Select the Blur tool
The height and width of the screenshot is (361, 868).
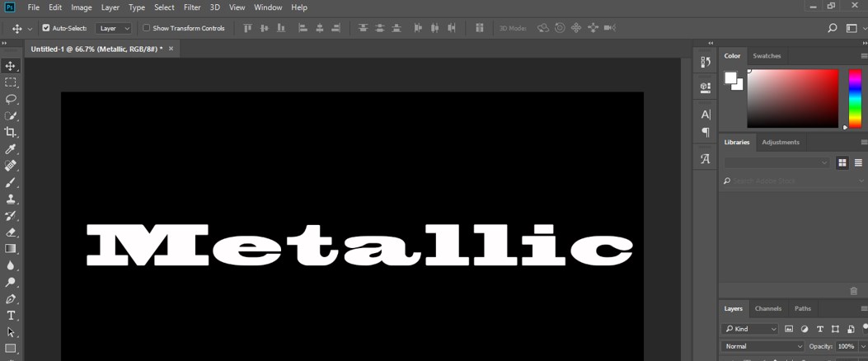(11, 265)
